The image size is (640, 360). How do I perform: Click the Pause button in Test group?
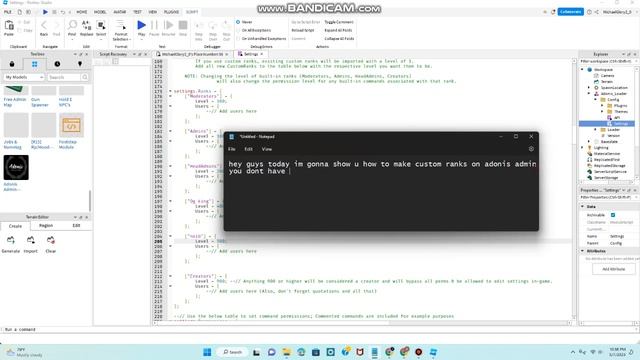click(x=154, y=25)
